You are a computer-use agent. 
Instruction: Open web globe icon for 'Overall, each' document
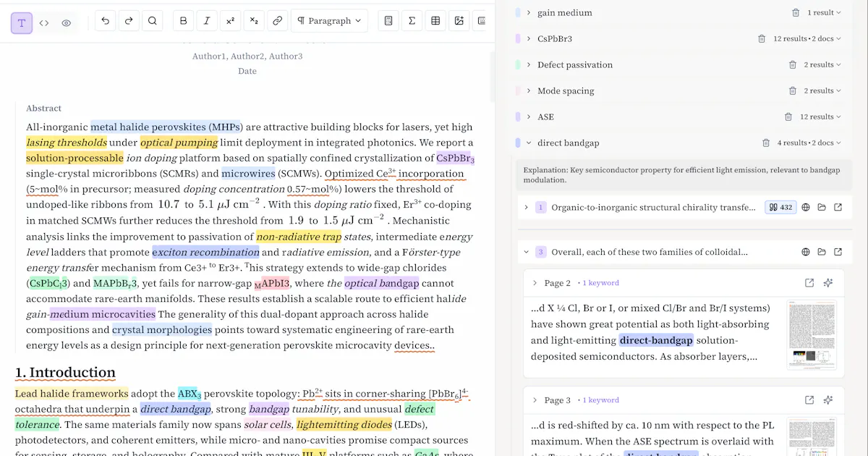(x=806, y=252)
